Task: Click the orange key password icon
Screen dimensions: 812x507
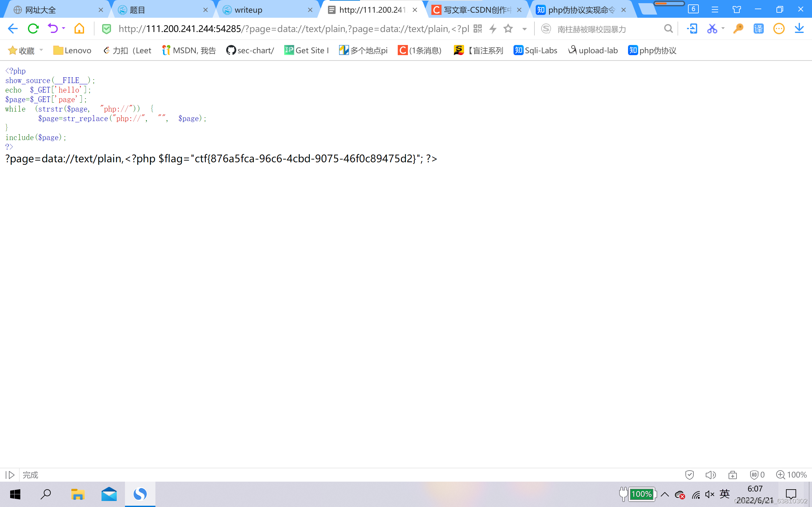Action: click(738, 29)
